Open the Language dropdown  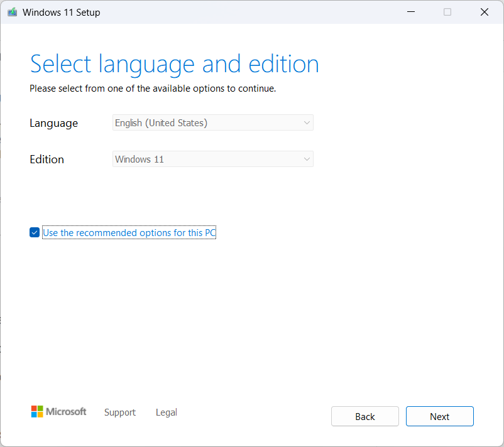213,122
